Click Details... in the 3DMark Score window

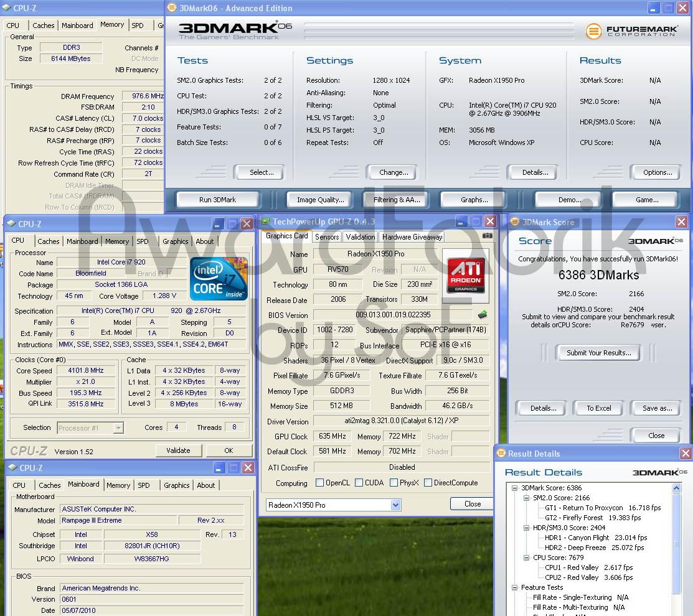point(543,408)
